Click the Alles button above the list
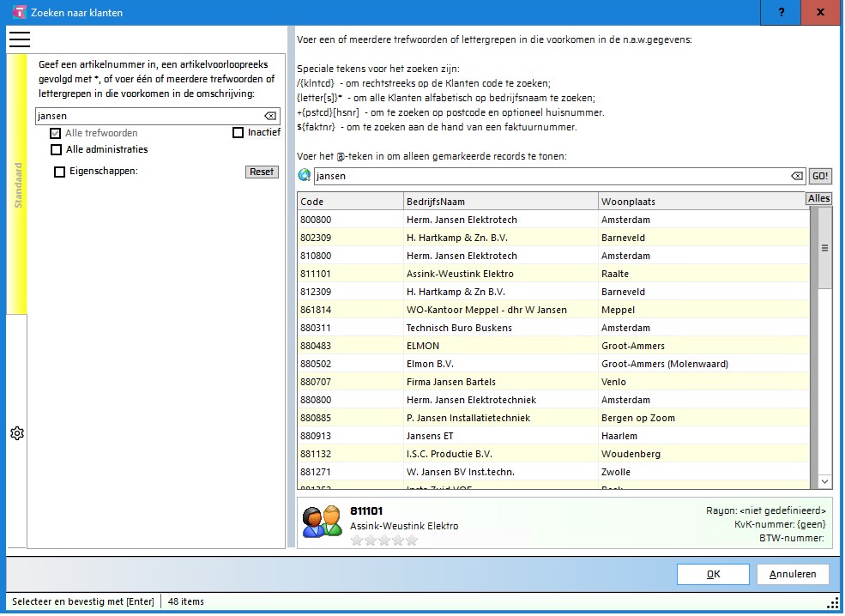Image resolution: width=845 pixels, height=616 pixels. point(818,198)
